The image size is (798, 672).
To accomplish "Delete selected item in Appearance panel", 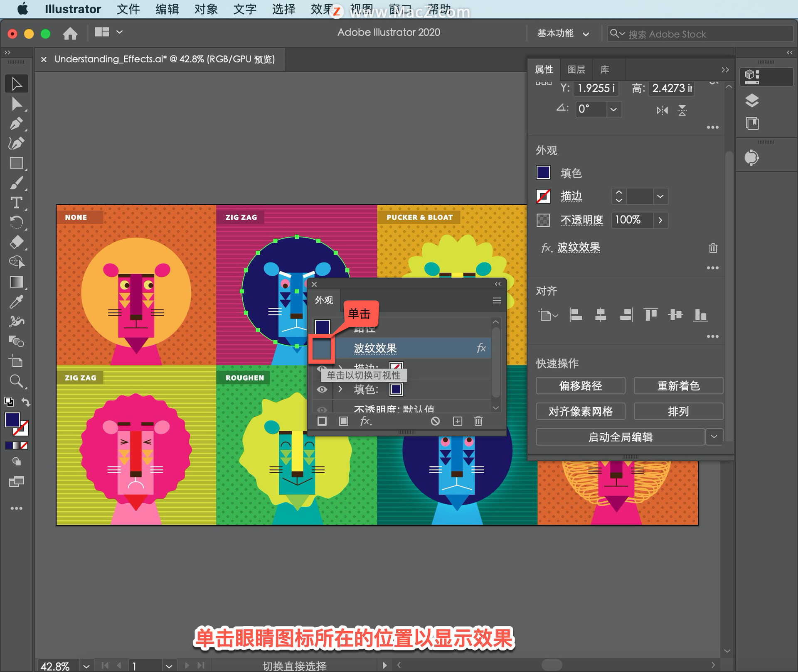I will 478,421.
